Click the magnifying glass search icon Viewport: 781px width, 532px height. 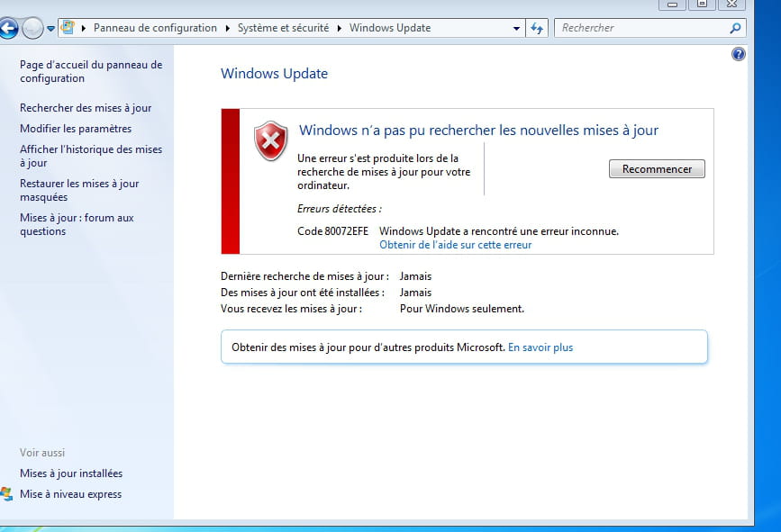pos(736,29)
